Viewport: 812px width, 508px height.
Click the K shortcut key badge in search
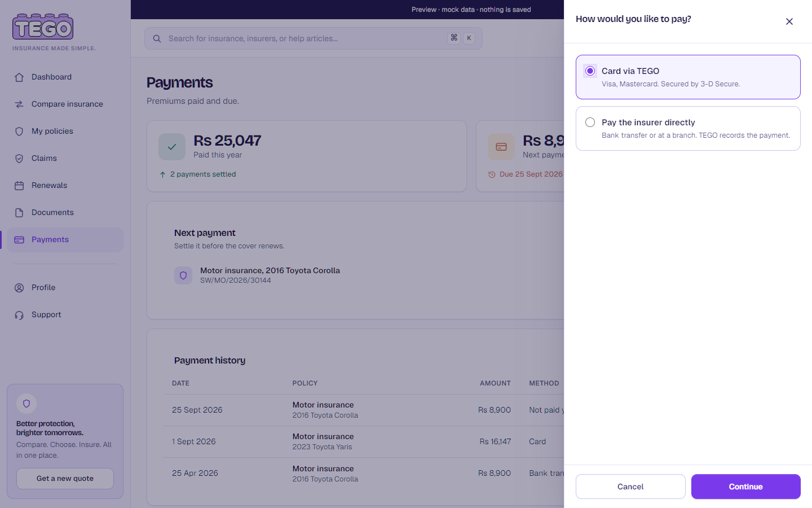click(469, 38)
